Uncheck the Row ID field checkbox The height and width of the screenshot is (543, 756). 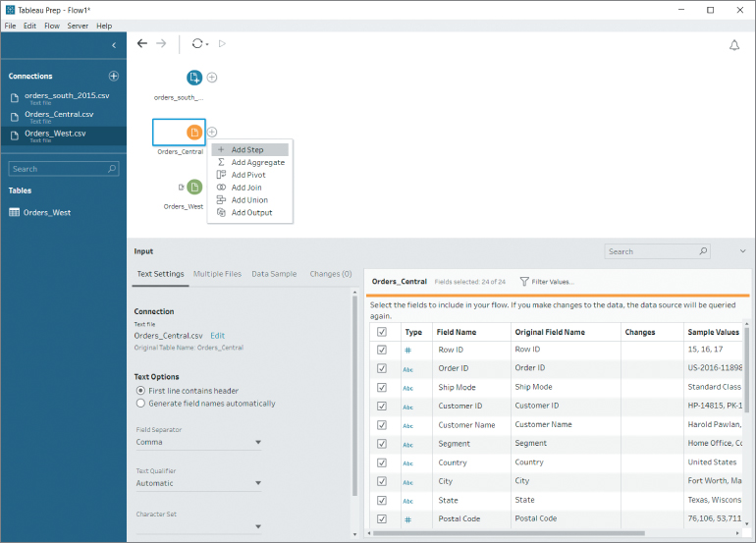point(382,350)
